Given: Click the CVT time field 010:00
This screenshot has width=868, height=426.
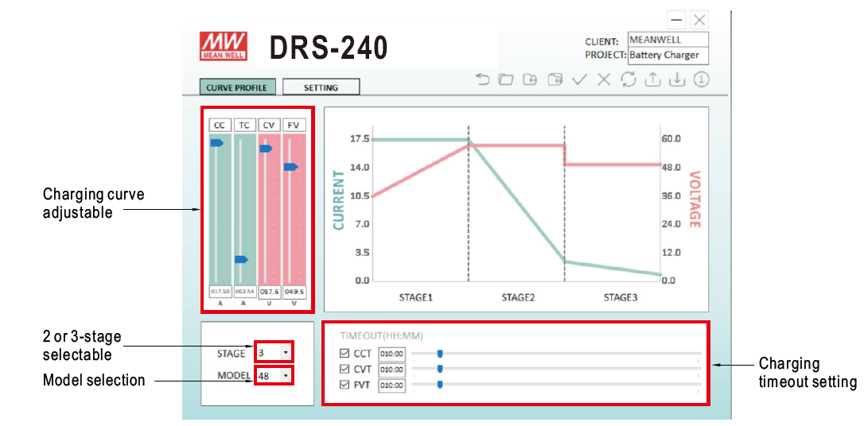Looking at the screenshot, I should coord(392,370).
